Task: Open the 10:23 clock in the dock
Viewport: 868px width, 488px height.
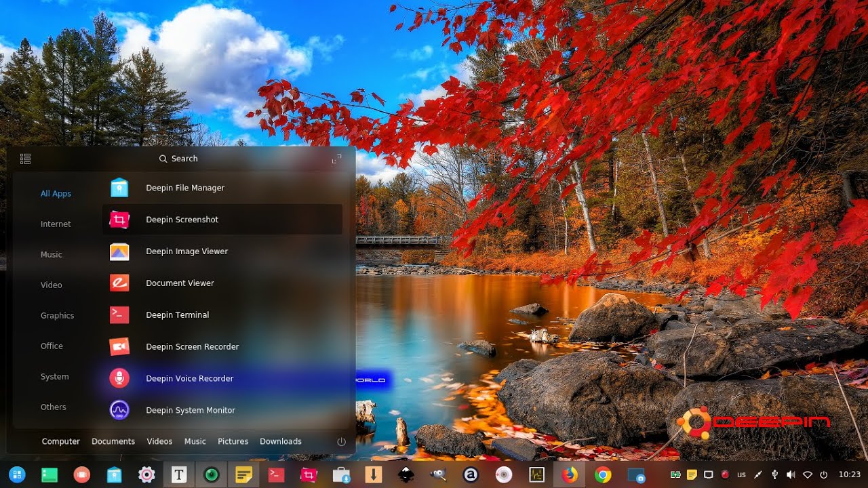Action: coord(850,475)
